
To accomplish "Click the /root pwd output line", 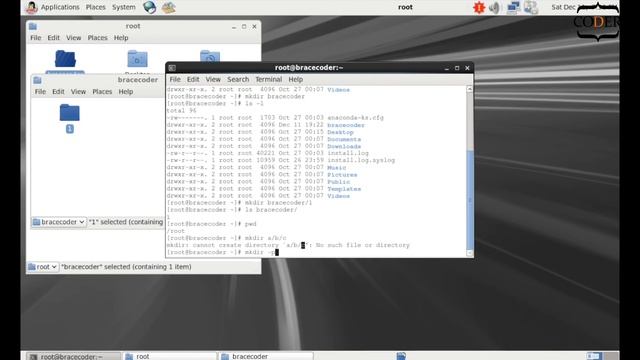I will (x=176, y=231).
